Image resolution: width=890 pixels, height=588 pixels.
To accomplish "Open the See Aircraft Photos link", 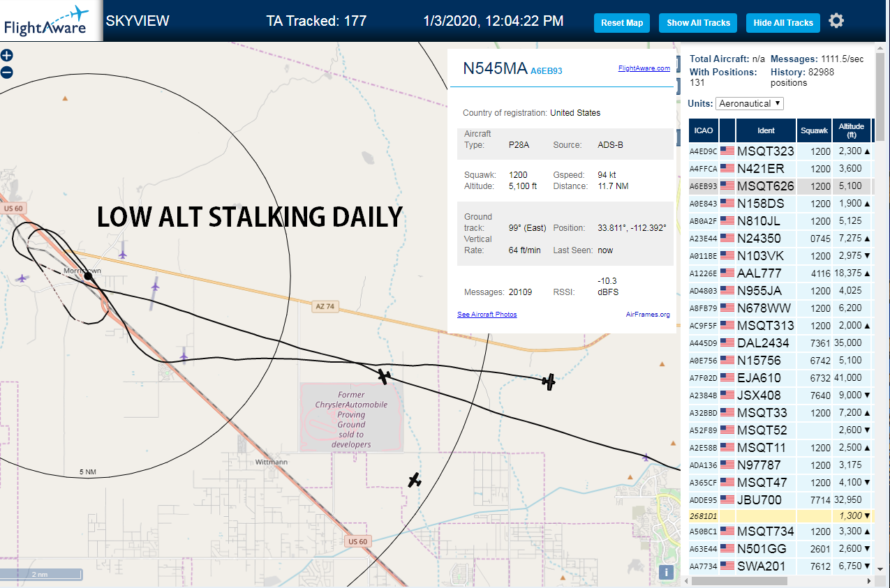I will click(487, 315).
